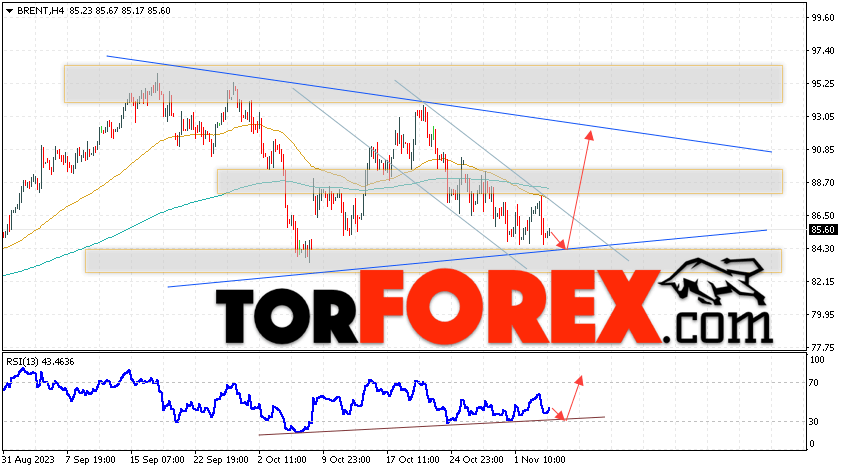
Task: Click the 77.75 price scale label
Action: (x=823, y=347)
